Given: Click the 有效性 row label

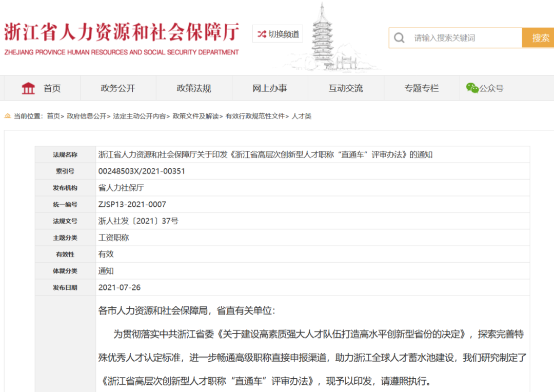Looking at the screenshot, I should [x=65, y=254].
